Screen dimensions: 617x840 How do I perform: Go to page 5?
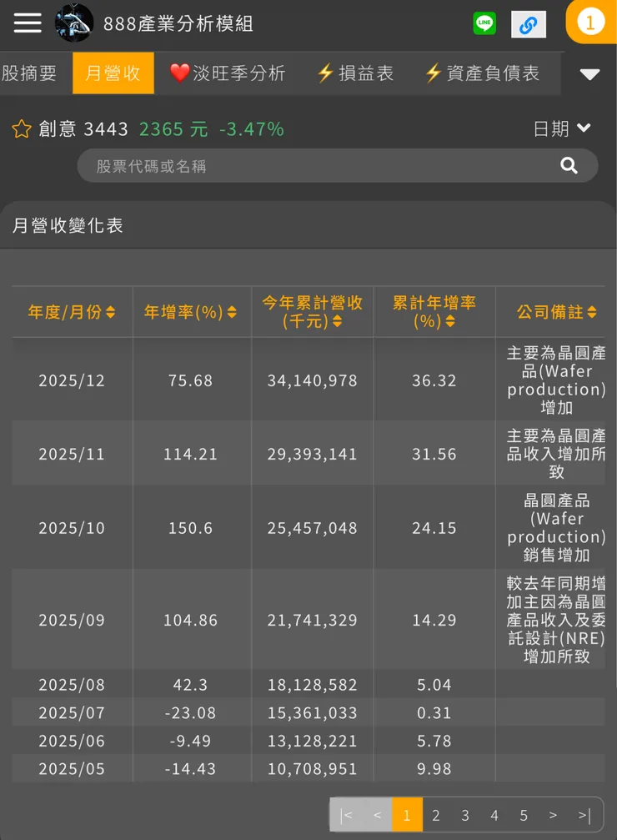tap(524, 815)
